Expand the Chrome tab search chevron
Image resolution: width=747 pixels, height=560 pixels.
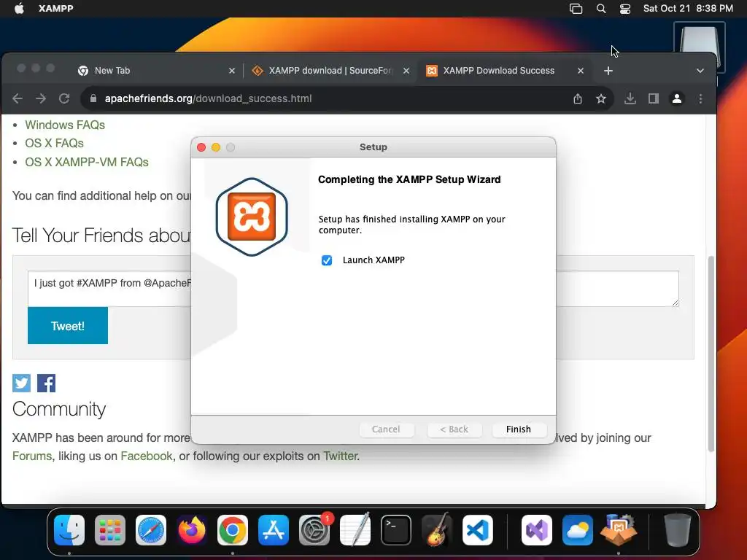[700, 71]
